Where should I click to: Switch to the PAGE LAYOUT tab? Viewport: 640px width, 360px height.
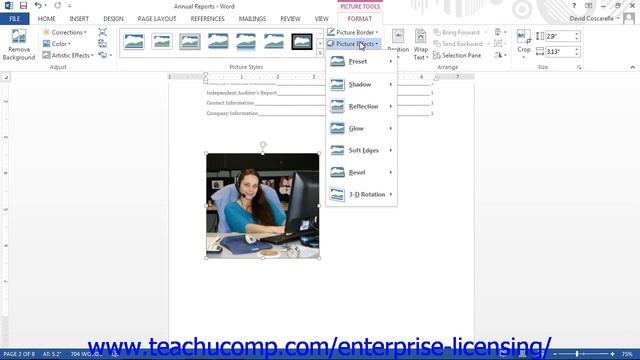pyautogui.click(x=157, y=19)
